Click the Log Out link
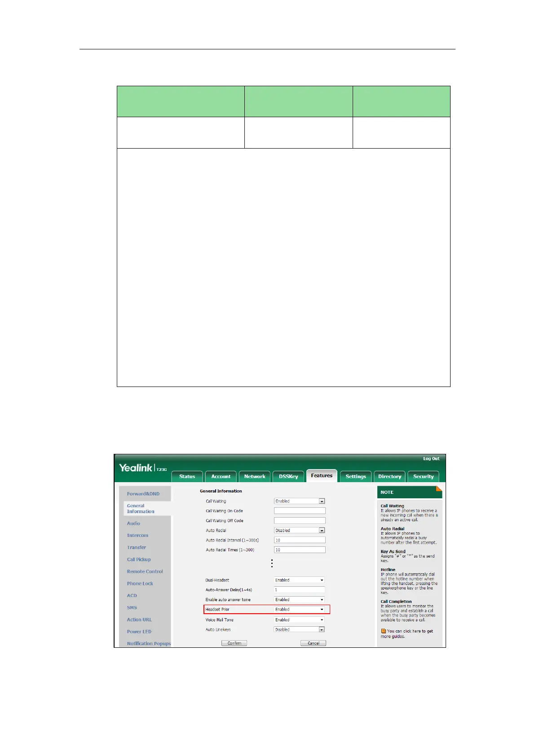The height and width of the screenshot is (756, 535). tap(431, 458)
